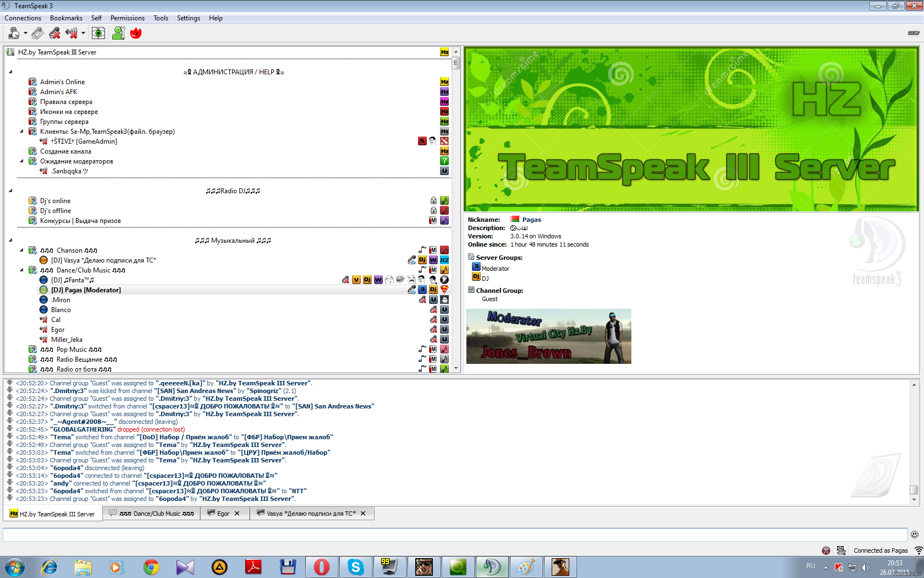Select Создание канала channel
Viewport: 924px width, 578px height.
(x=65, y=151)
